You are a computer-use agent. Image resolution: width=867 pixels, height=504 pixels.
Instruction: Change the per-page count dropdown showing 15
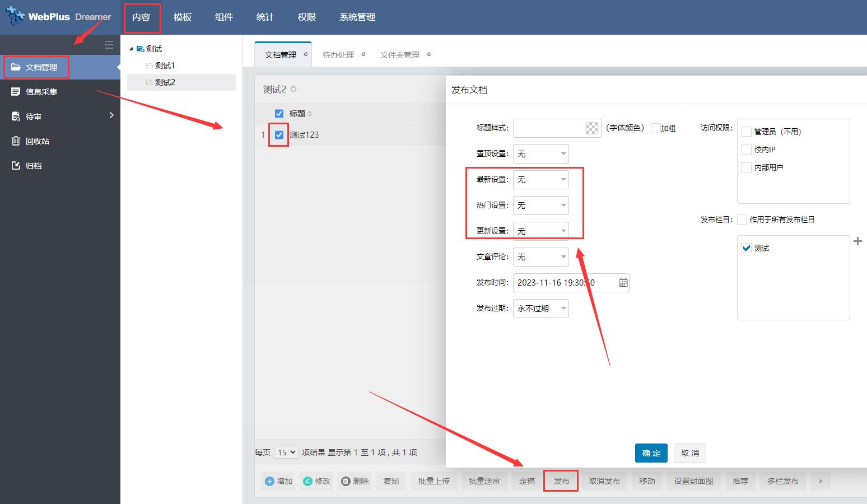click(x=286, y=452)
